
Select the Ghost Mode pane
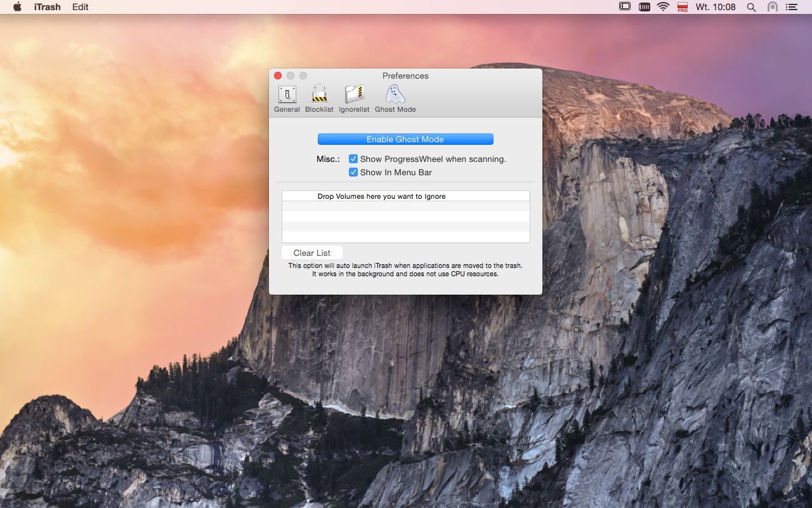(x=395, y=99)
